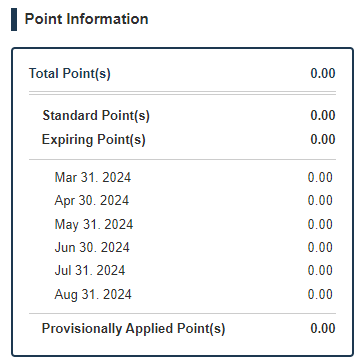Click the point value for Apr 30. 2024
This screenshot has height=363, width=364.
[x=320, y=201]
